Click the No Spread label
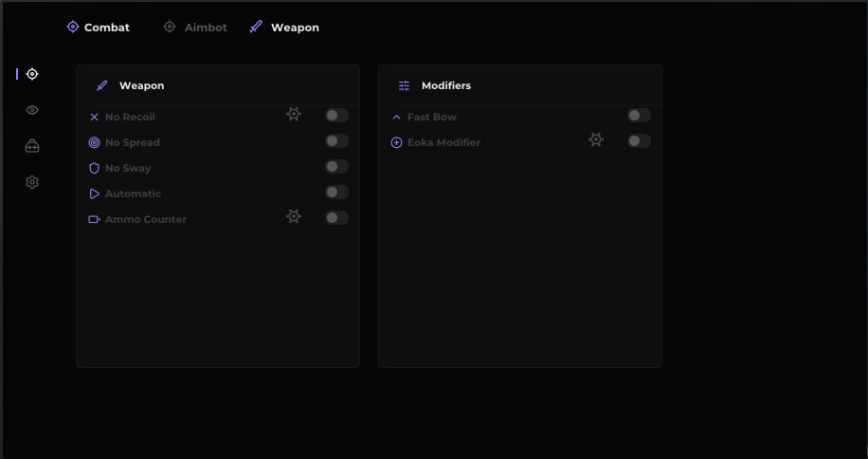This screenshot has height=459, width=868. pyautogui.click(x=133, y=142)
